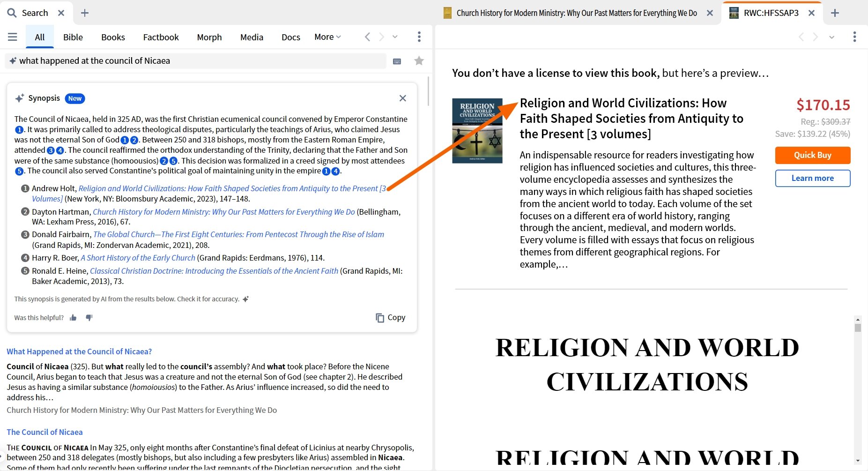Viewport: 868px width, 471px height.
Task: Go back in search history
Action: (x=368, y=37)
